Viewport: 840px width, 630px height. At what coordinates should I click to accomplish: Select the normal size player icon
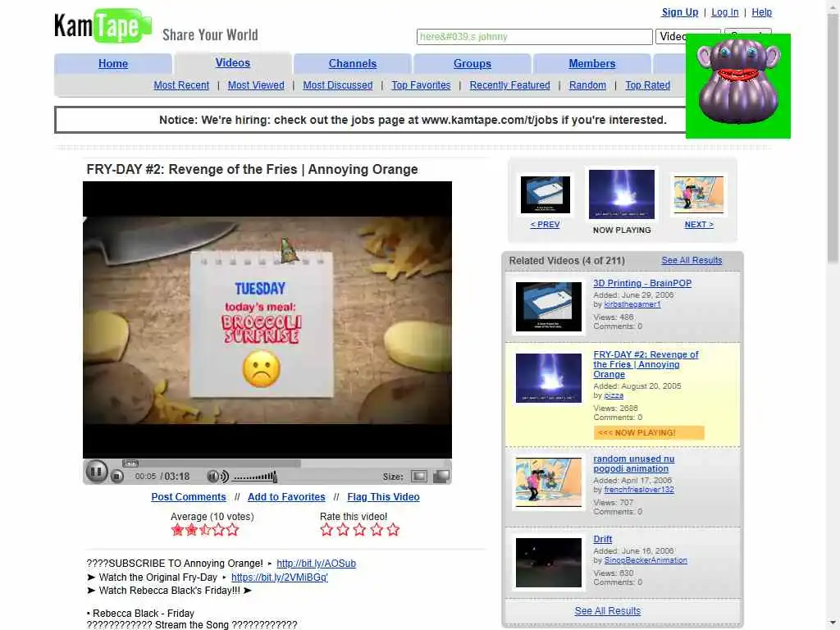(419, 477)
